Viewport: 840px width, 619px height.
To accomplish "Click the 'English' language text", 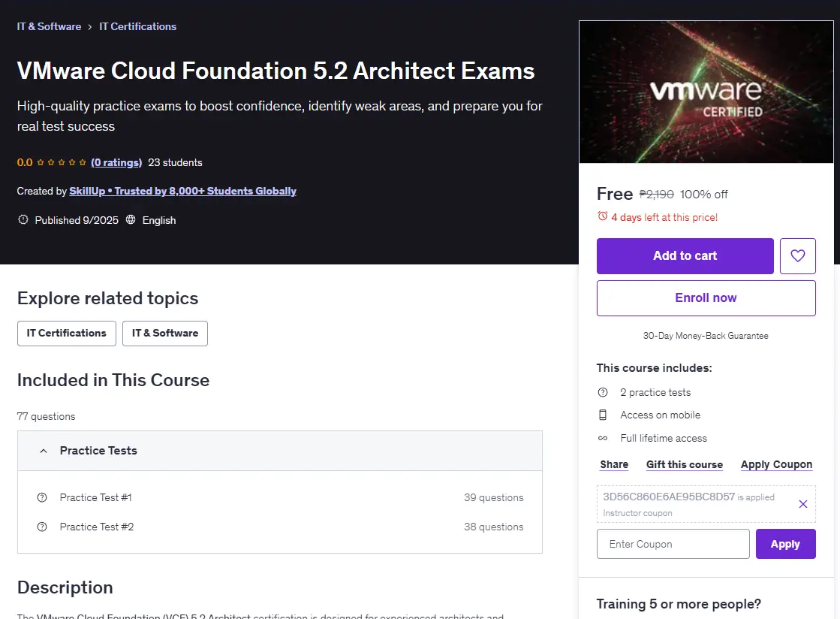I will click(x=159, y=220).
